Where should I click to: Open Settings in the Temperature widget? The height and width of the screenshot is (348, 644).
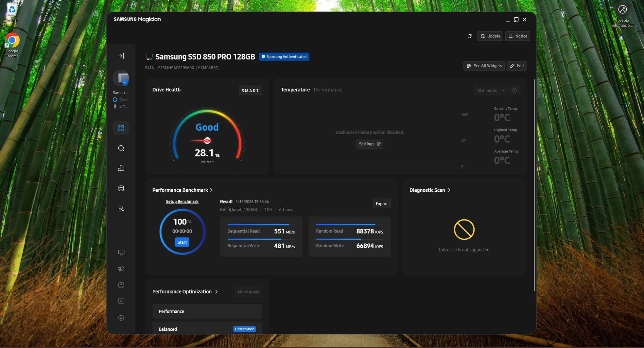(x=370, y=144)
